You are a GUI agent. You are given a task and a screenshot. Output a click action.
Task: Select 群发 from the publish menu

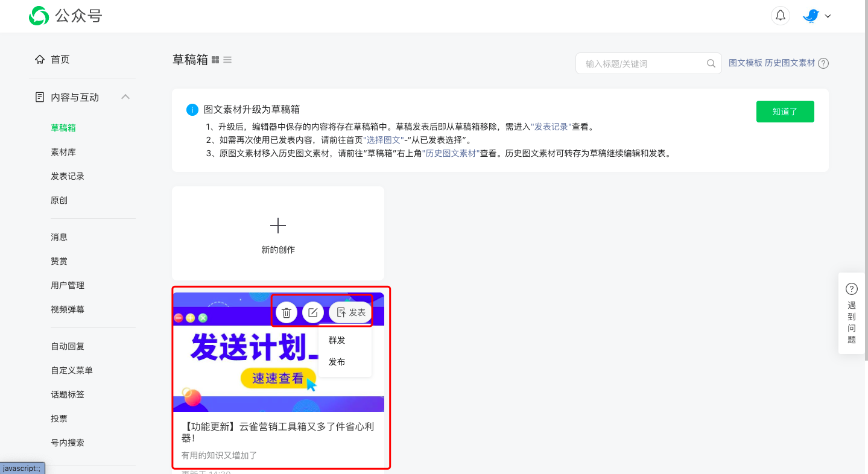tap(337, 340)
